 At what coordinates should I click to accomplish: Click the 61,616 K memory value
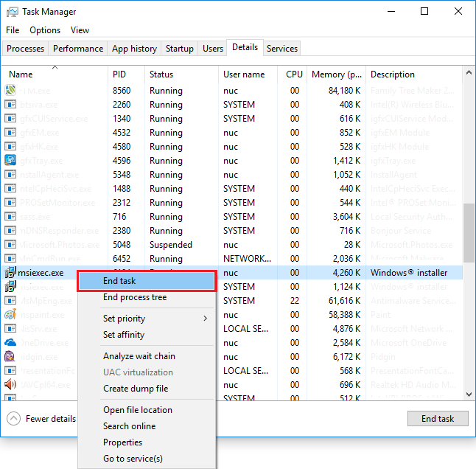tap(344, 301)
